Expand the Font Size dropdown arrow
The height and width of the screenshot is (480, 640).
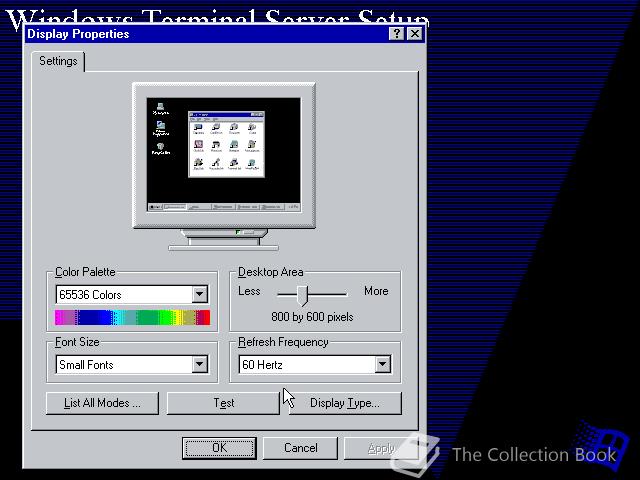200,364
